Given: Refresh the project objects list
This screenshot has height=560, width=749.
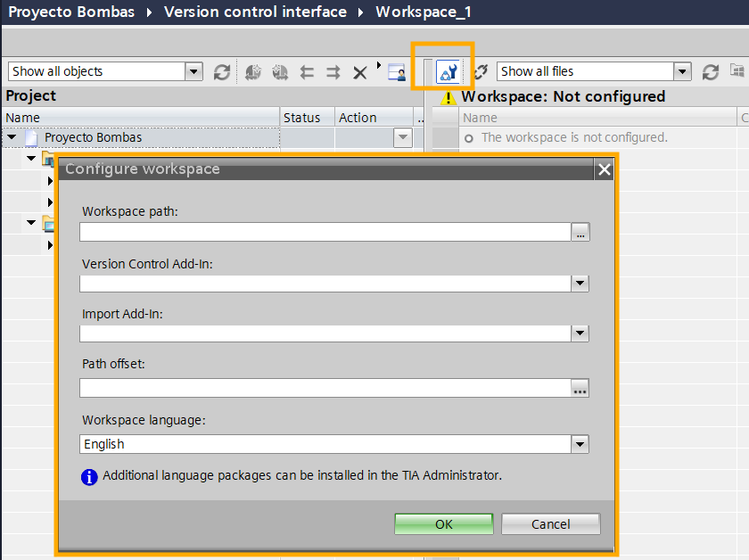Looking at the screenshot, I should coord(222,72).
